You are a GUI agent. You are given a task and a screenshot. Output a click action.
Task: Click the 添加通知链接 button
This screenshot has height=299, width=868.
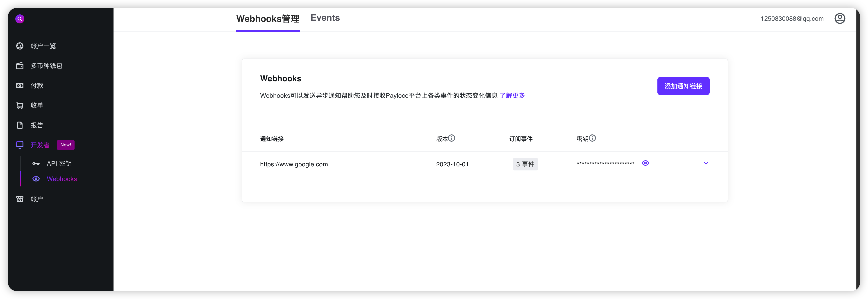click(x=683, y=86)
